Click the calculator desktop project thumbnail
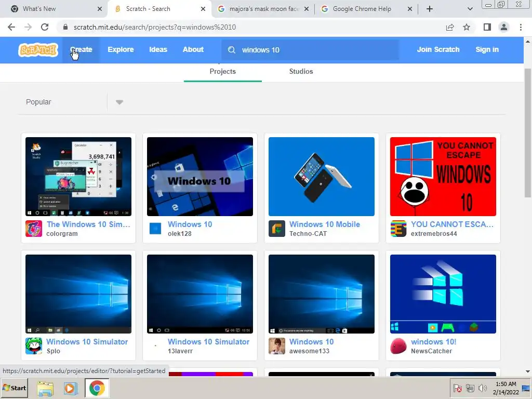This screenshot has height=399, width=532. click(x=78, y=177)
